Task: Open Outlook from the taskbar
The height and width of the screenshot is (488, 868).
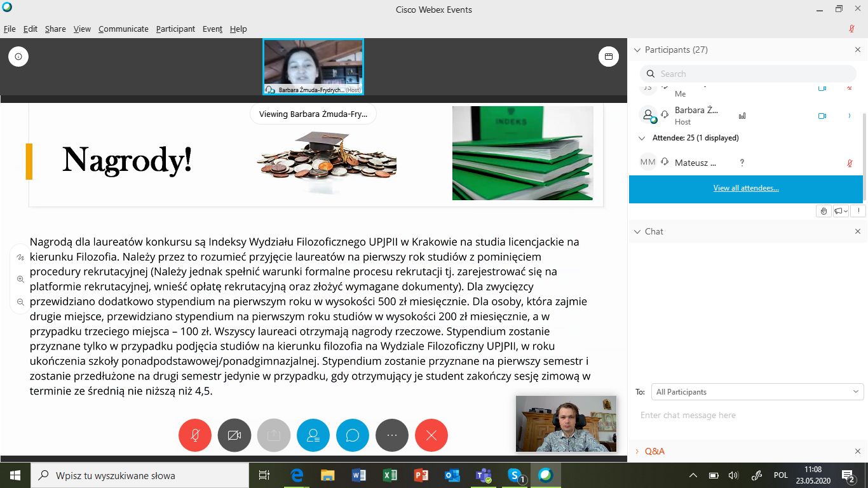Action: pos(452,475)
